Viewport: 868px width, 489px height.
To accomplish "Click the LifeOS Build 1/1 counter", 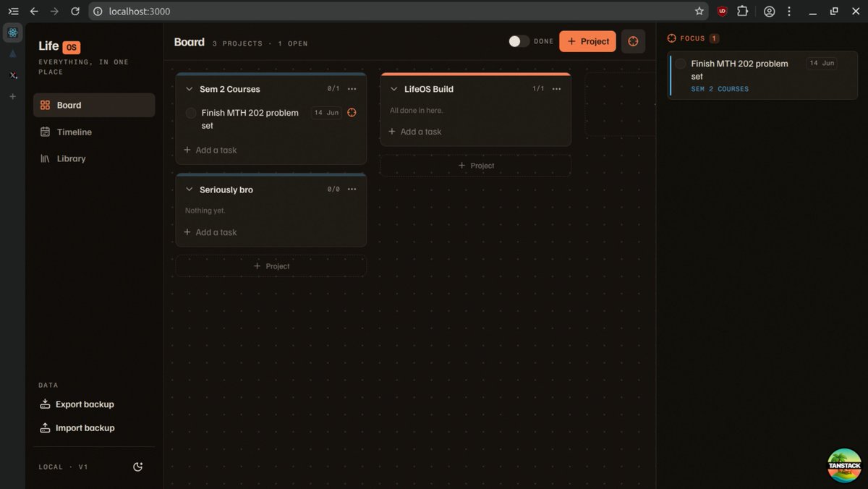I will (x=538, y=89).
